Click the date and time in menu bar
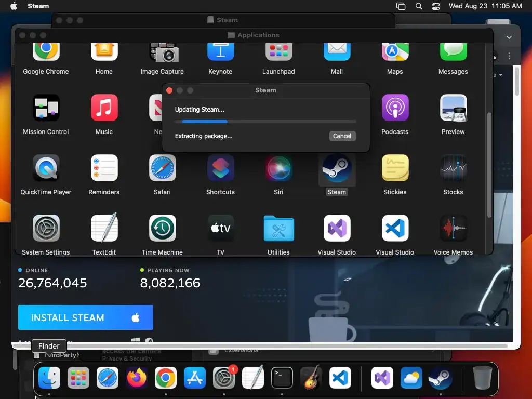Screen dimensions: 532x399 point(485,6)
